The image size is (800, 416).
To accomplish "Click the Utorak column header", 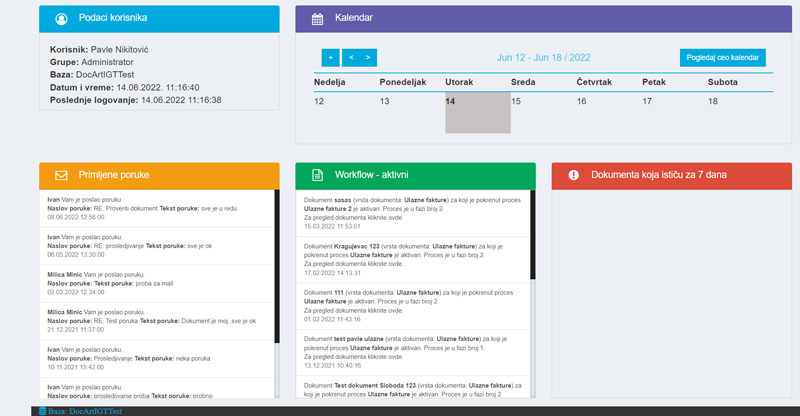I will click(x=459, y=82).
